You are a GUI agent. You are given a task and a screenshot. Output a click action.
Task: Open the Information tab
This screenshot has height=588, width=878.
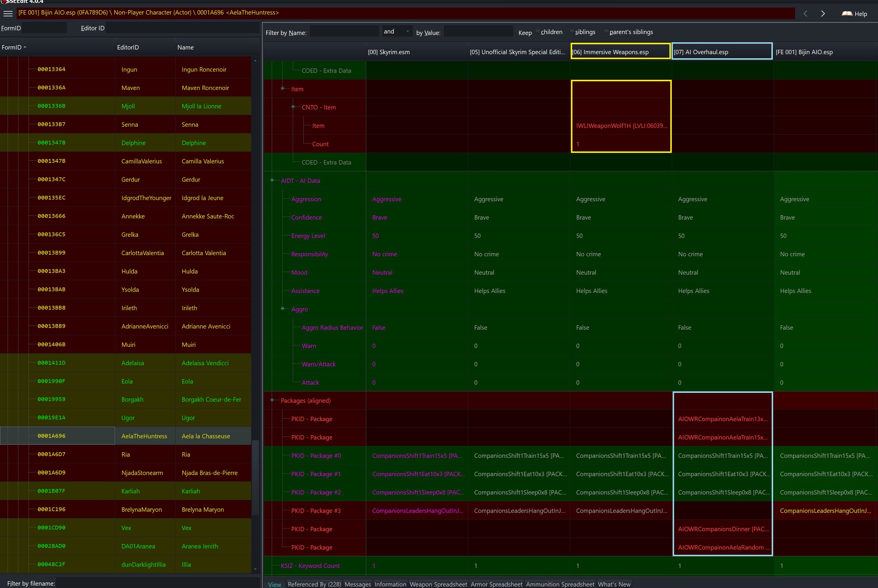[x=390, y=584]
